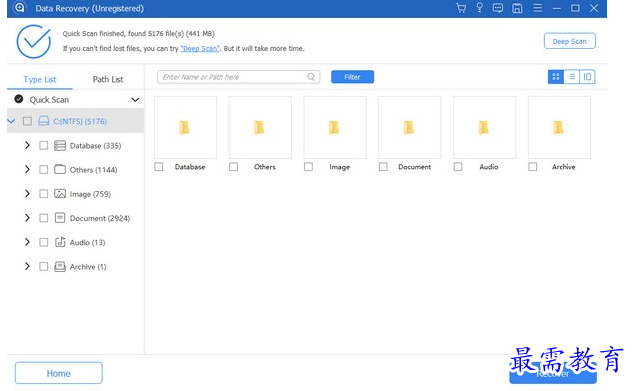Open the shopping cart purchase icon
The width and height of the screenshot is (632, 391).
(461, 8)
